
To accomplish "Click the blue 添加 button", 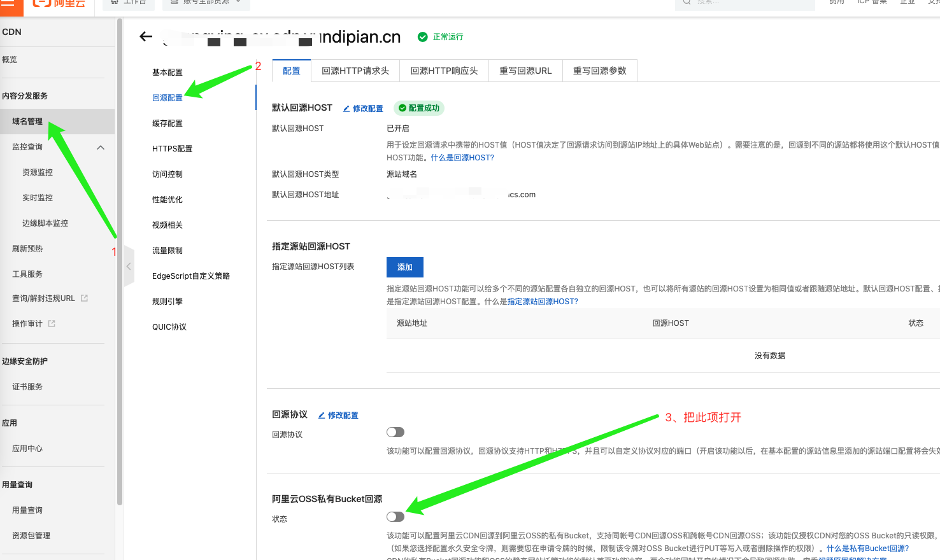I will (x=404, y=267).
